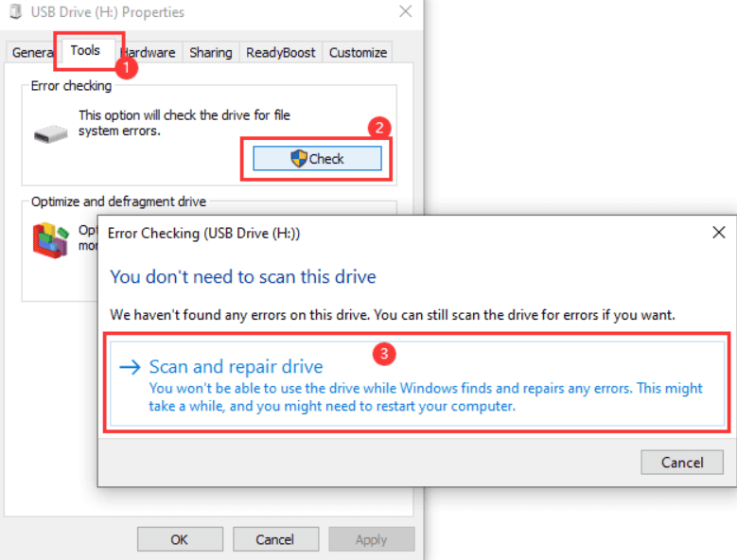
Task: Click the red step 3 badge
Action: click(x=383, y=355)
